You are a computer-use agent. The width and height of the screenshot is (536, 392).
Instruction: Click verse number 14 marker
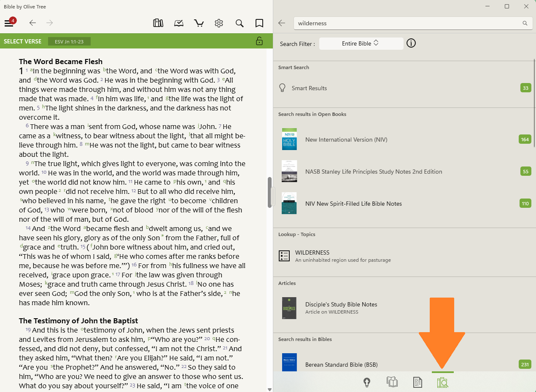pos(28,228)
